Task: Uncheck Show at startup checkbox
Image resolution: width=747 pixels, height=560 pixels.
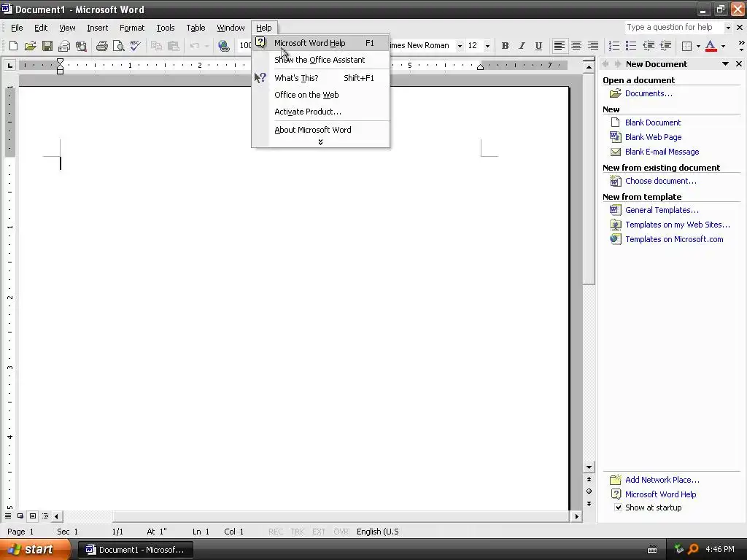Action: 618,507
